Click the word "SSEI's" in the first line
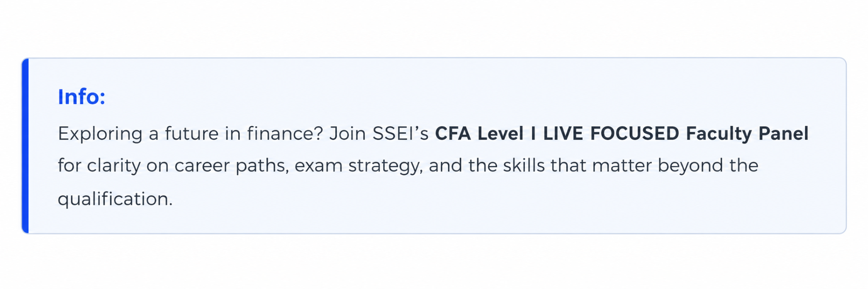The image size is (868, 289). tap(401, 134)
